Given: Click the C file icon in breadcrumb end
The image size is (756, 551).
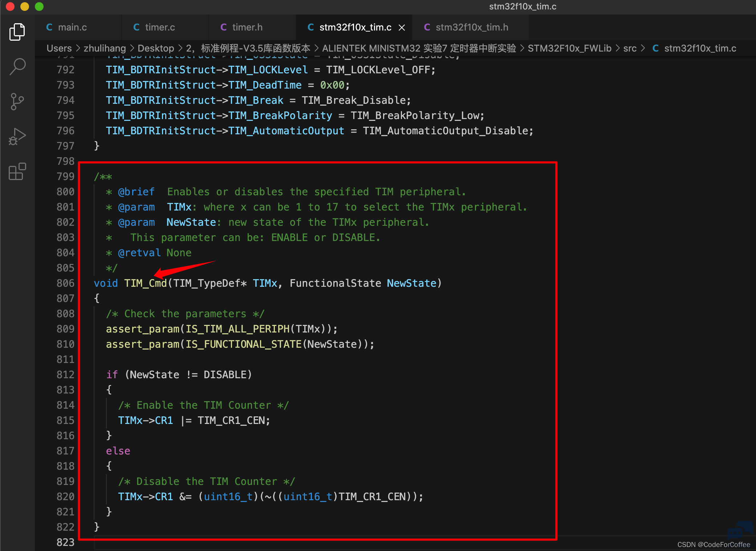Looking at the screenshot, I should pos(655,48).
